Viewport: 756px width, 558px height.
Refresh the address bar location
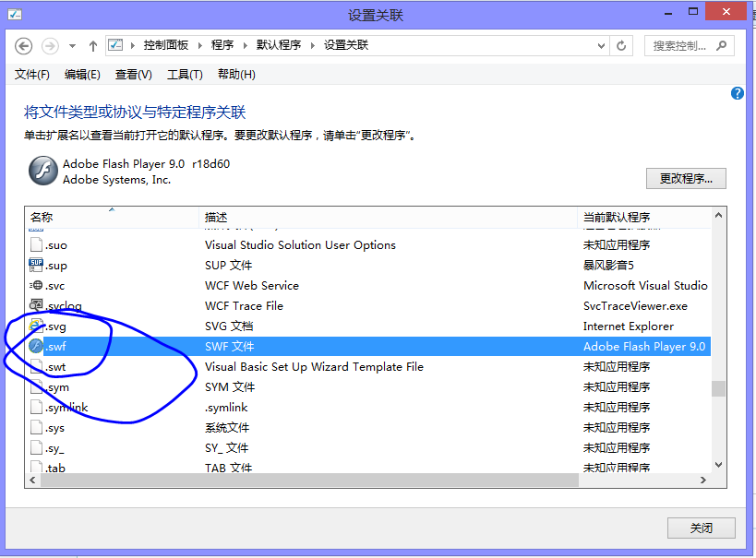pos(621,46)
